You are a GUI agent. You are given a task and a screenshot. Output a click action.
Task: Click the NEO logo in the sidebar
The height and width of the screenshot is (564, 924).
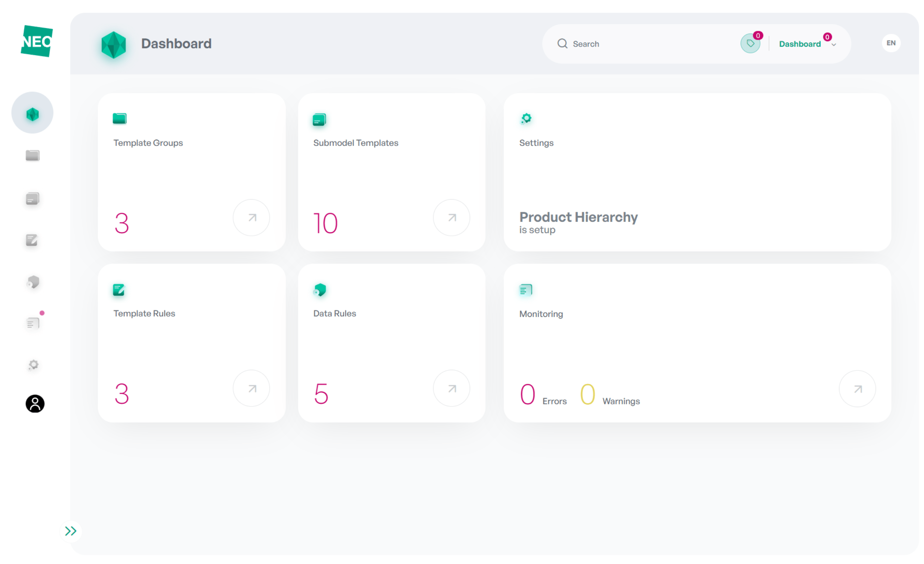37,41
